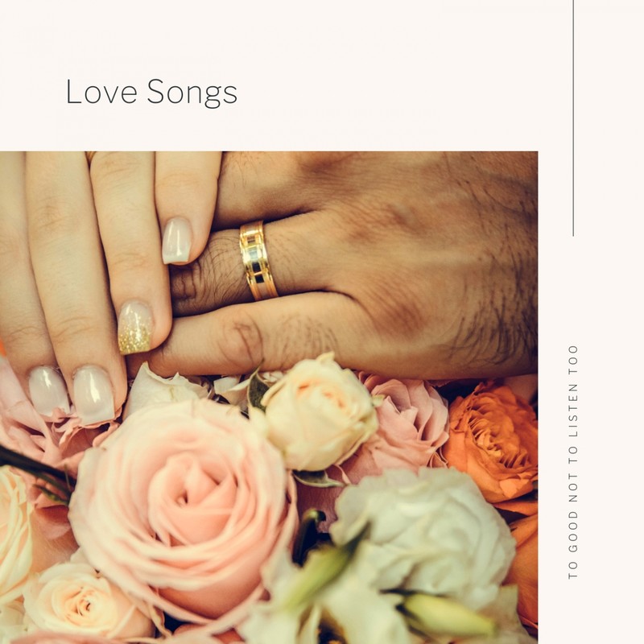The width and height of the screenshot is (644, 644).
Task: Click the gold wedding ring
Action: pos(258,261)
